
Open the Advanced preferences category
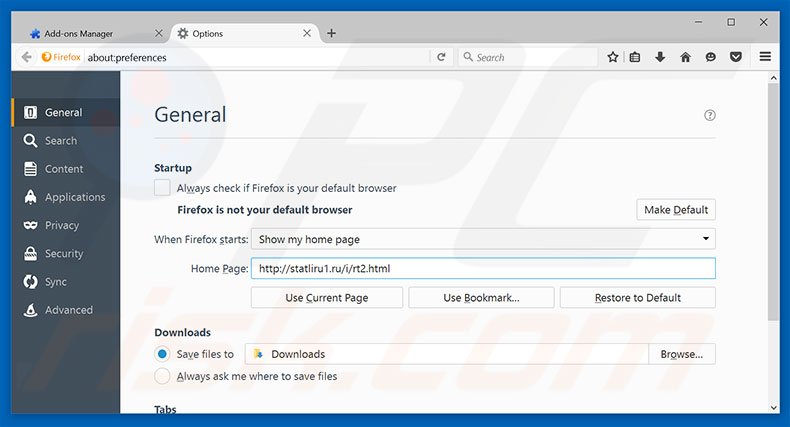click(65, 310)
